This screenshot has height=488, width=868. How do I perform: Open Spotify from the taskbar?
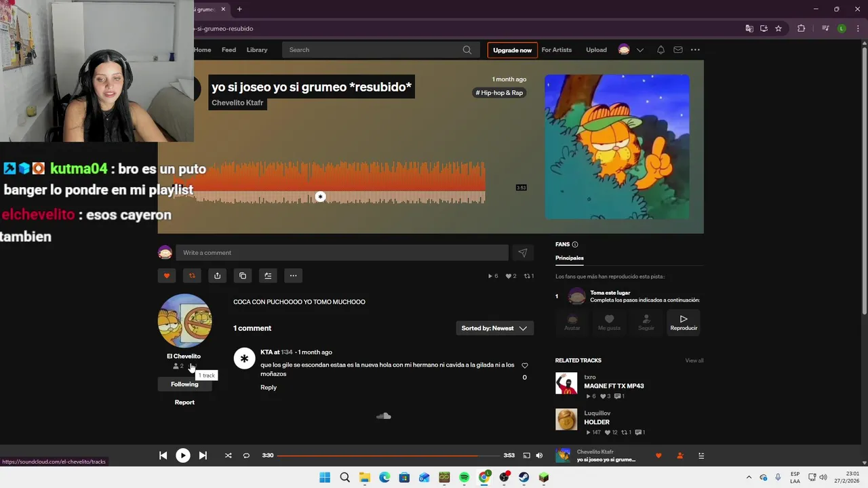point(464,478)
